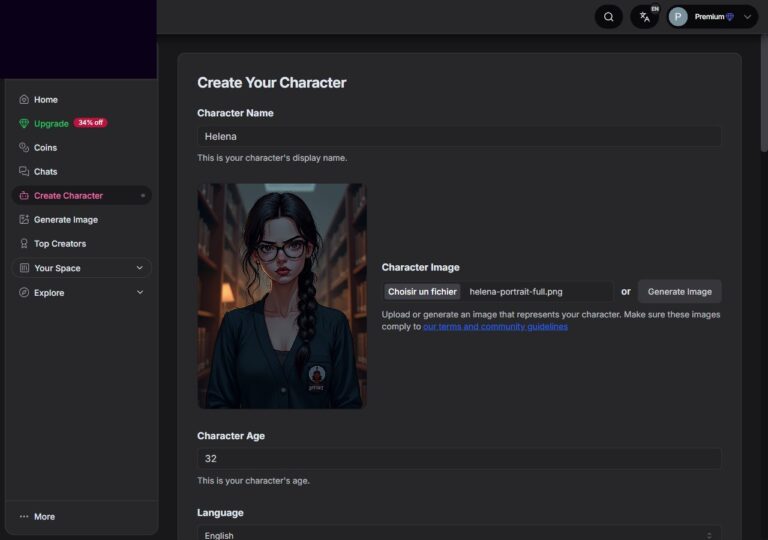Click the Helena character portrait thumbnail
This screenshot has height=540, width=768.
(x=282, y=295)
